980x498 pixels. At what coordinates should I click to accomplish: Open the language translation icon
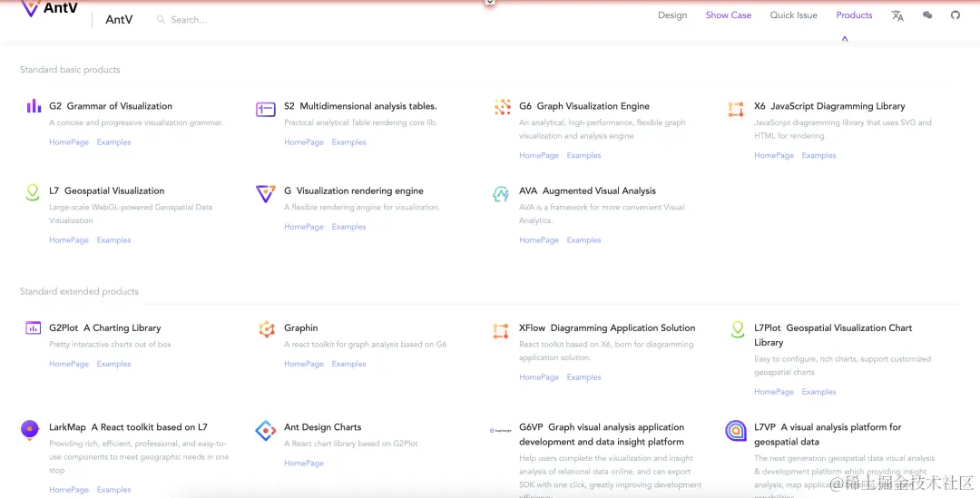(x=897, y=15)
